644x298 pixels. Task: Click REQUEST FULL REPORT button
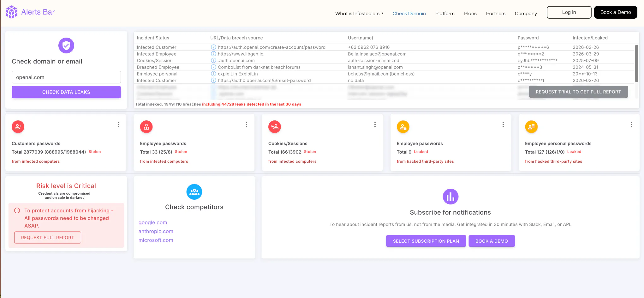click(48, 238)
